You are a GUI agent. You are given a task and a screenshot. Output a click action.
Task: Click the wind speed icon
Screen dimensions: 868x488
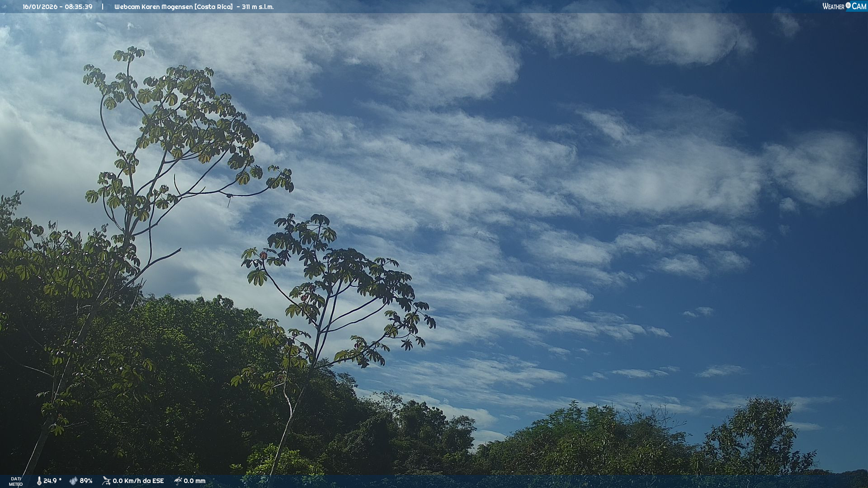point(106,481)
